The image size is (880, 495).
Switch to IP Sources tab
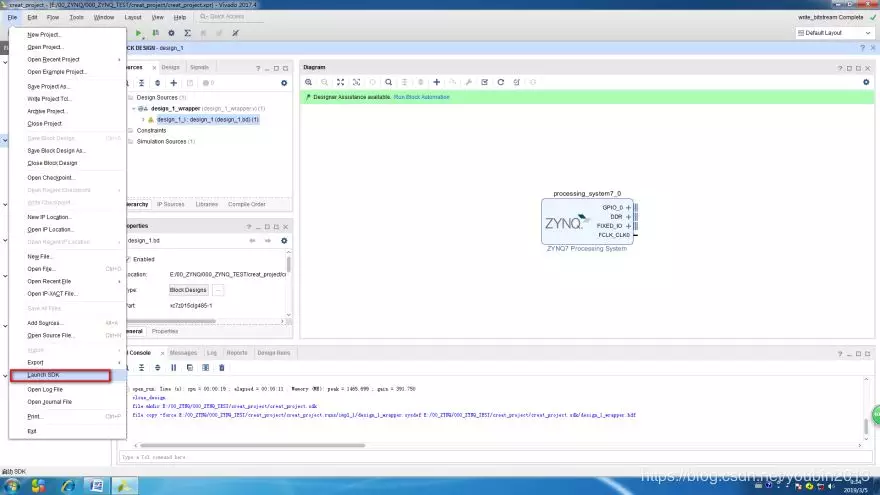[171, 204]
